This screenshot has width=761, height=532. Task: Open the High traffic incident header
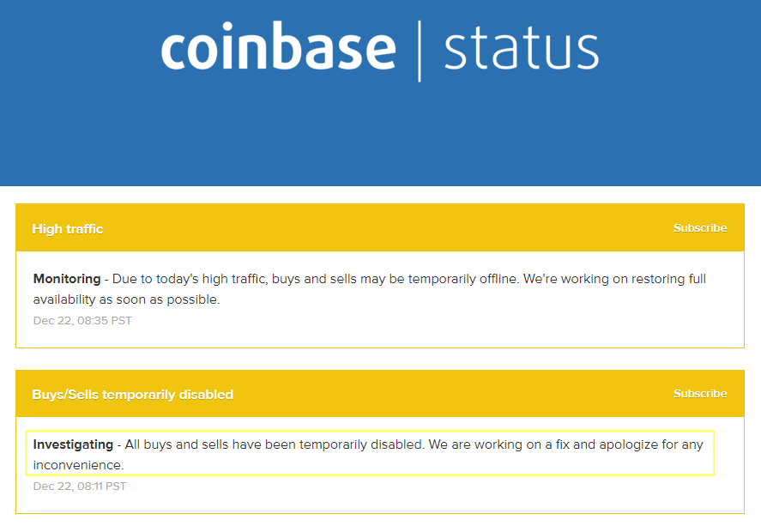(67, 229)
